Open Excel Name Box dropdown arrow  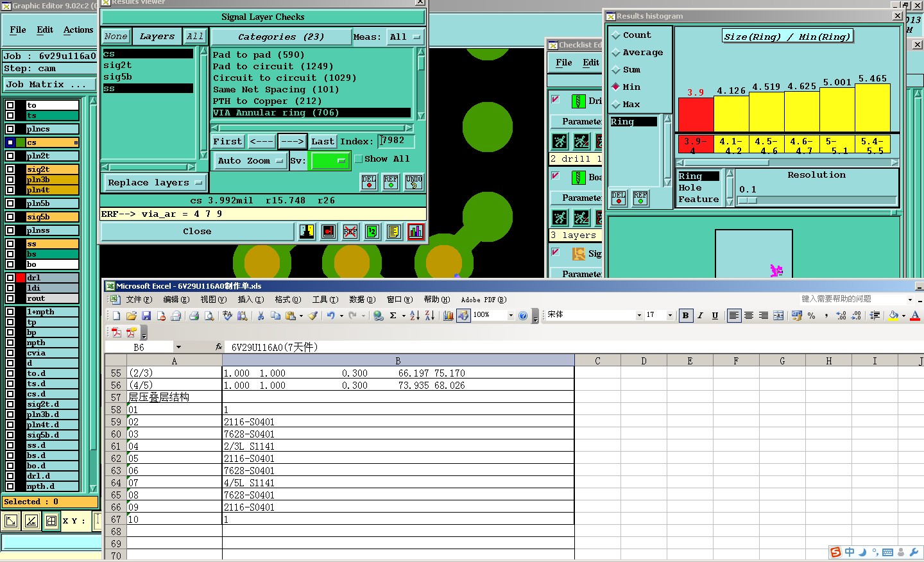(178, 347)
